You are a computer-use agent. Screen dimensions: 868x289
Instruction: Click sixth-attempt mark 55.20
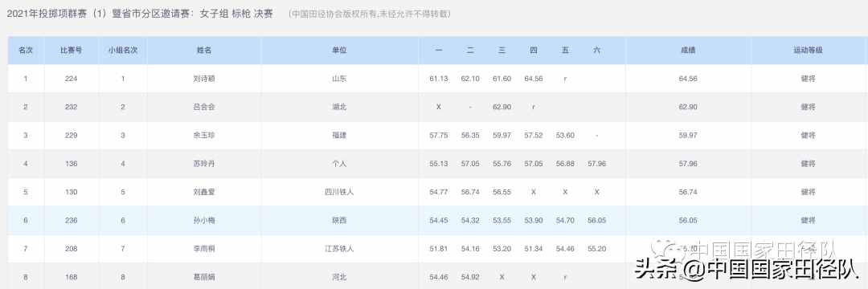(x=596, y=249)
